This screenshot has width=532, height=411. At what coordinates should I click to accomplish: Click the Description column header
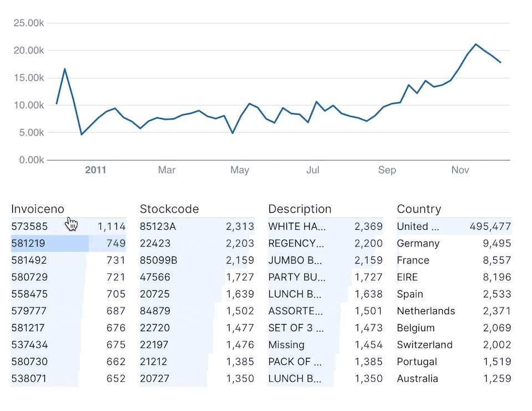(x=300, y=209)
